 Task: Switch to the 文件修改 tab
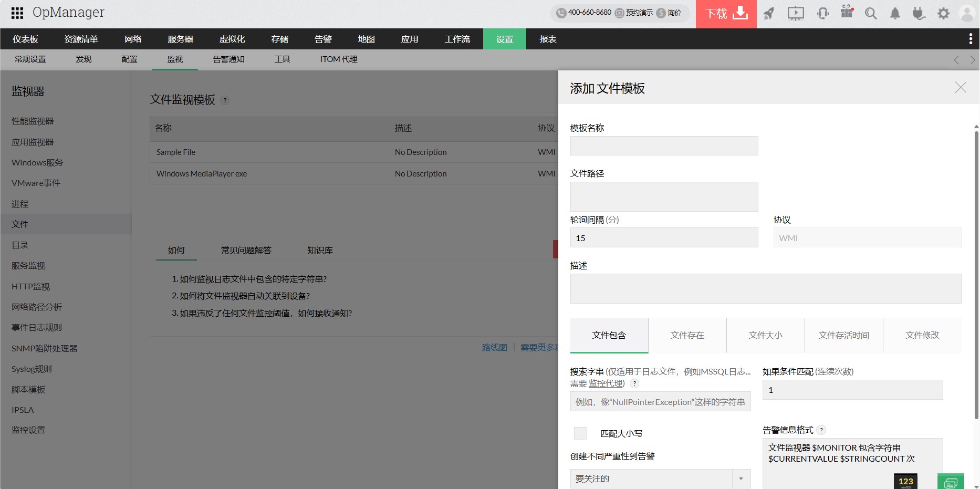(922, 335)
